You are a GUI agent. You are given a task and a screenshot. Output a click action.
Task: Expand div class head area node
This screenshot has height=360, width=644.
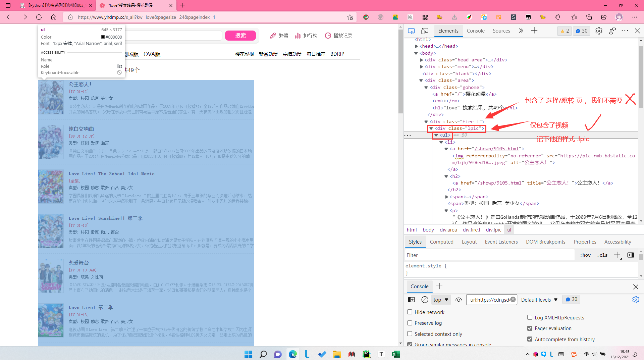422,60
